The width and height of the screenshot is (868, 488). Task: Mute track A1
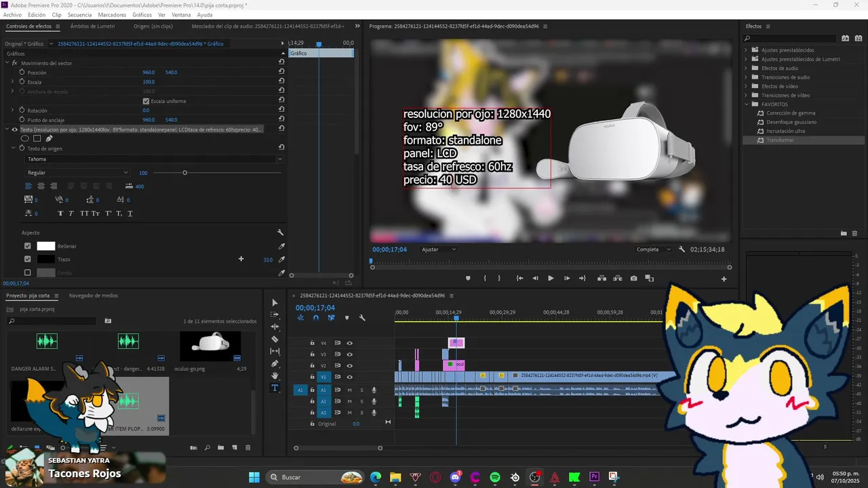[350, 390]
